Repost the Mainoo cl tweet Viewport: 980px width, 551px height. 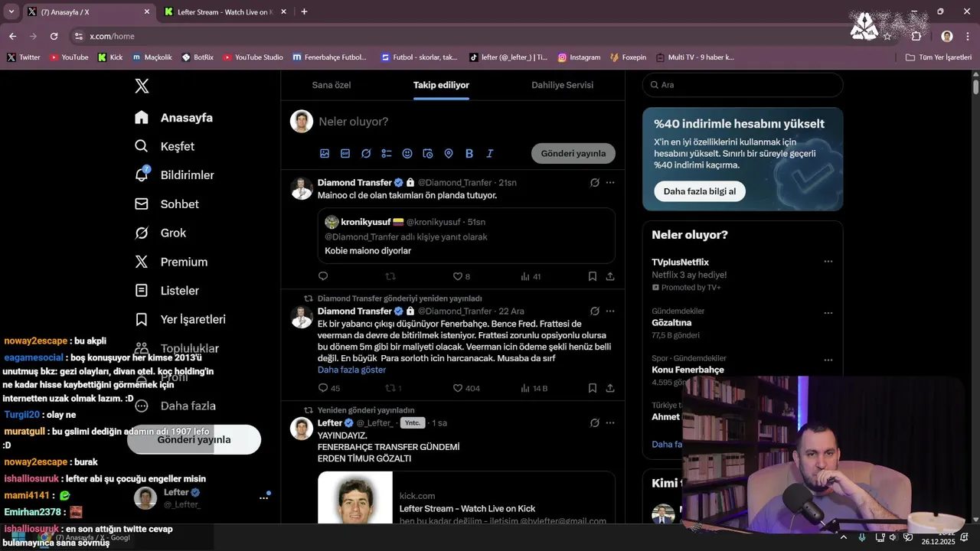click(390, 276)
